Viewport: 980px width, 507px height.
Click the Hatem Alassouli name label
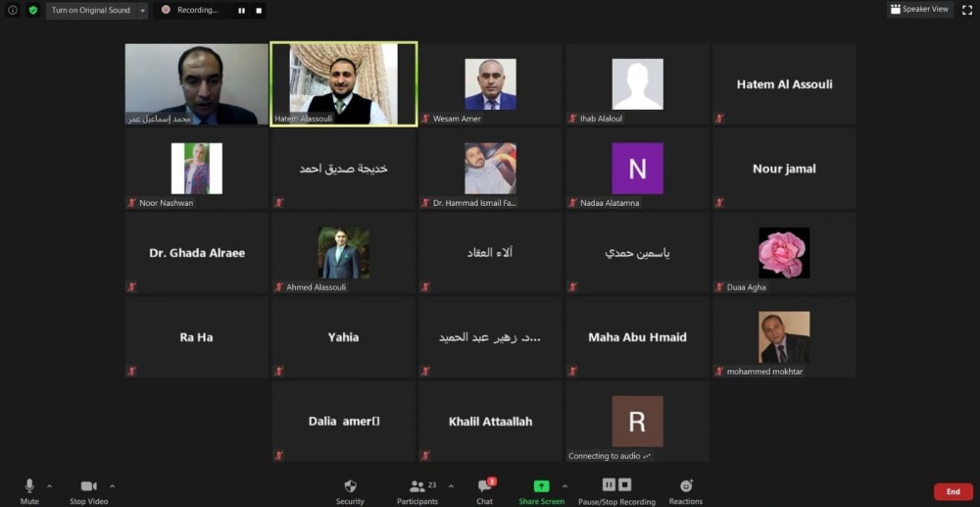click(305, 118)
